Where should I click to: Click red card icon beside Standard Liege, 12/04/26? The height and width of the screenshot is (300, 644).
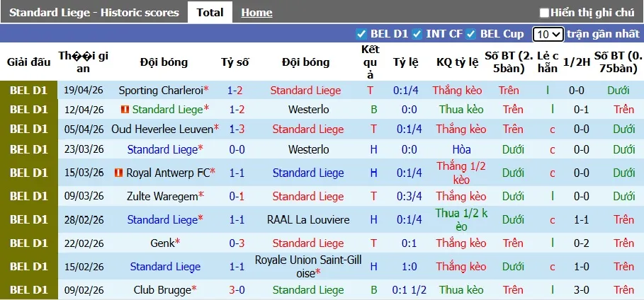(x=125, y=110)
